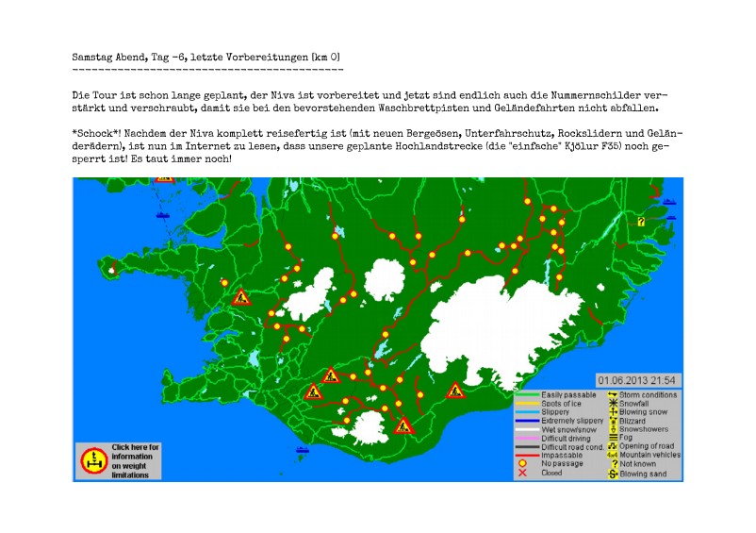Screen dimensions: 756x533
Task: Click the Blowing sand legend icon
Action: (612, 474)
